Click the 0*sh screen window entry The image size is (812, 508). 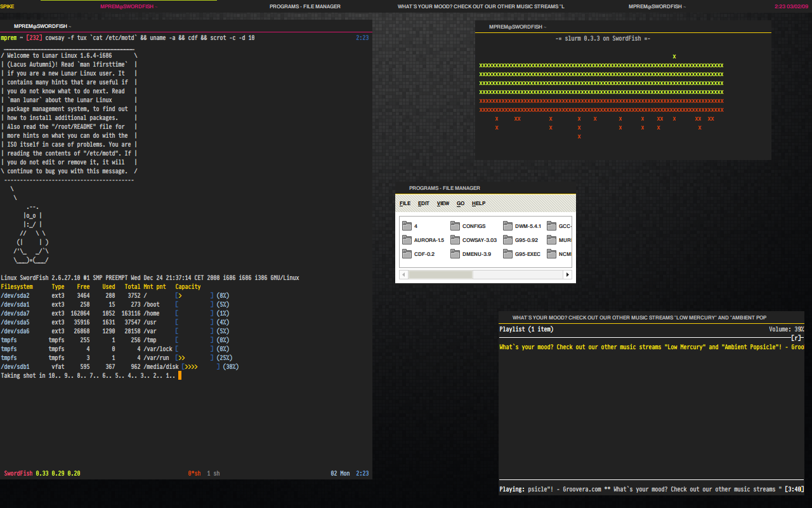pyautogui.click(x=194, y=473)
